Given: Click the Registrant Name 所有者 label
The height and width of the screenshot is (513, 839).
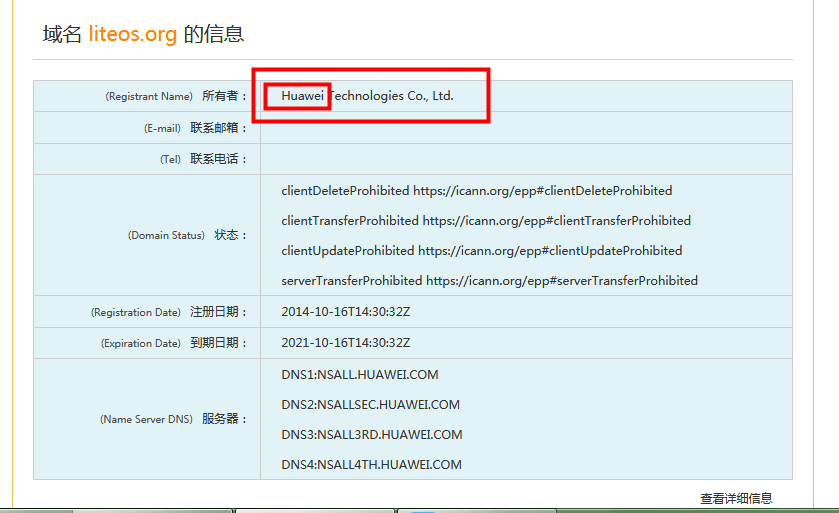Looking at the screenshot, I should (175, 97).
